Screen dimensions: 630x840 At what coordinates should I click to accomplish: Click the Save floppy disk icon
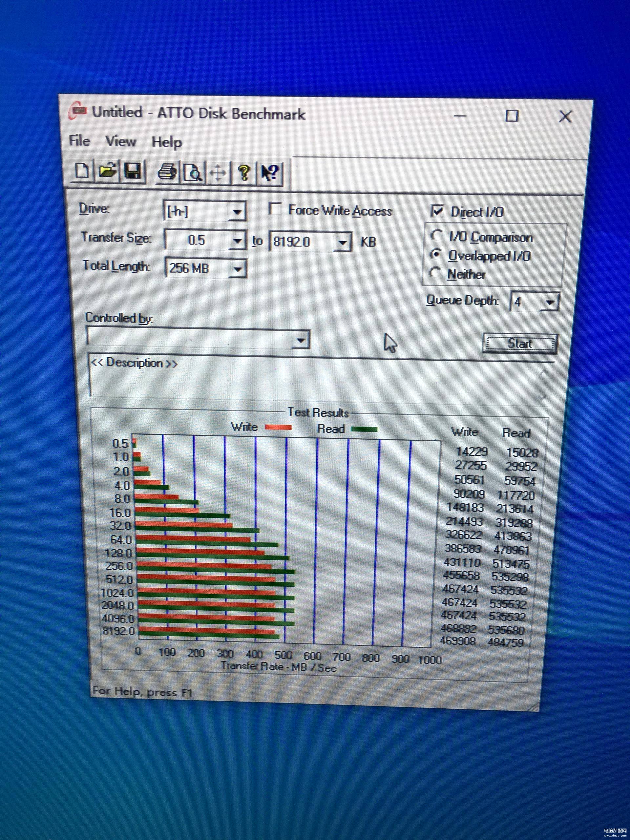coord(133,171)
